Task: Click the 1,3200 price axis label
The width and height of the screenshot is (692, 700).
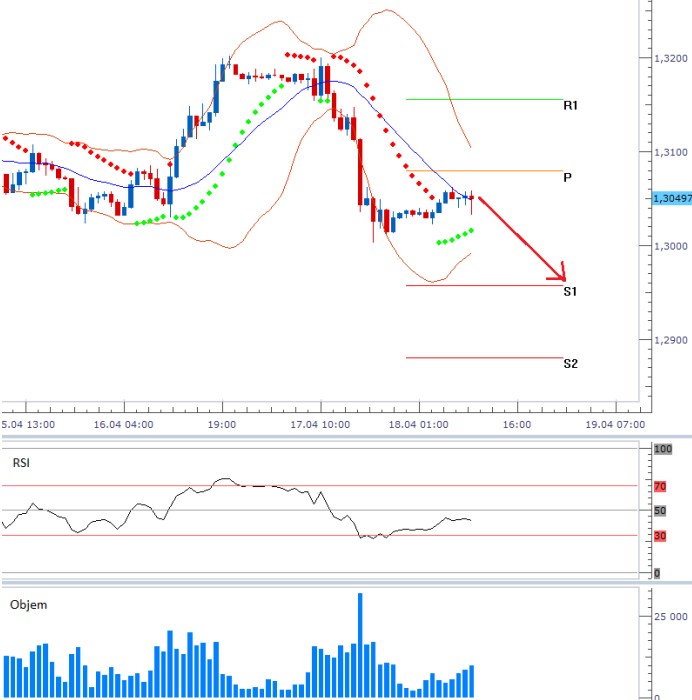Action: [671, 58]
